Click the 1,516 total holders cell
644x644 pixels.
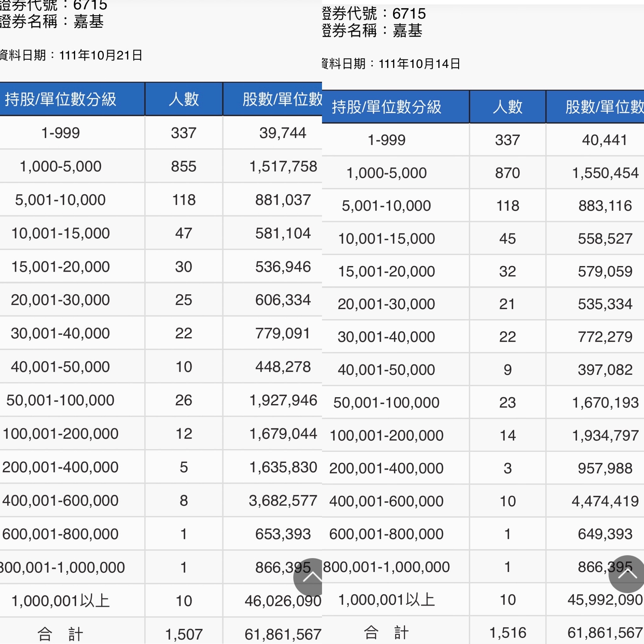point(507,633)
